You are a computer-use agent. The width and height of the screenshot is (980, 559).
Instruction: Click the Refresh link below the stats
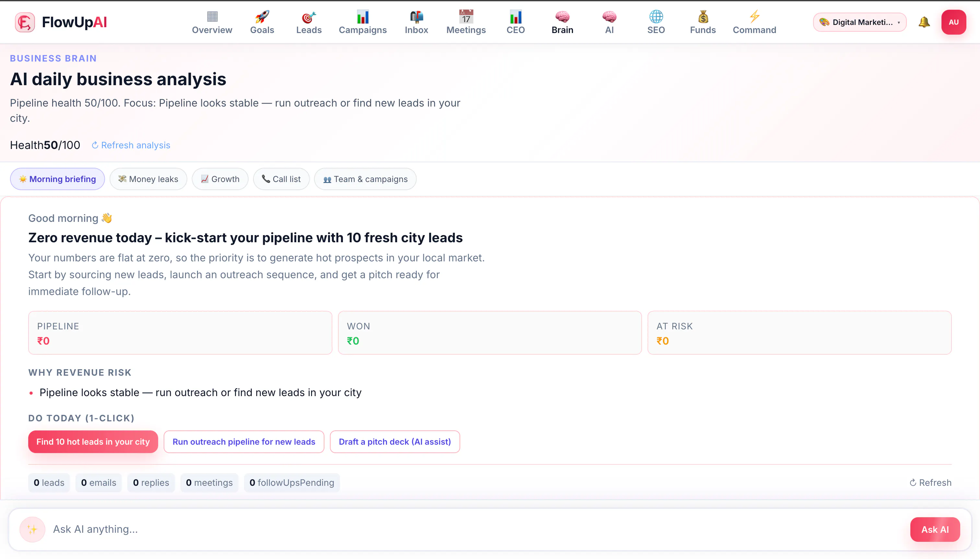(x=930, y=483)
